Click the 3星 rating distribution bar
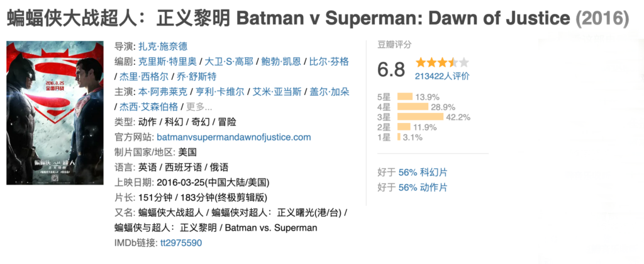Image resolution: width=644 pixels, height=264 pixels. pos(420,117)
